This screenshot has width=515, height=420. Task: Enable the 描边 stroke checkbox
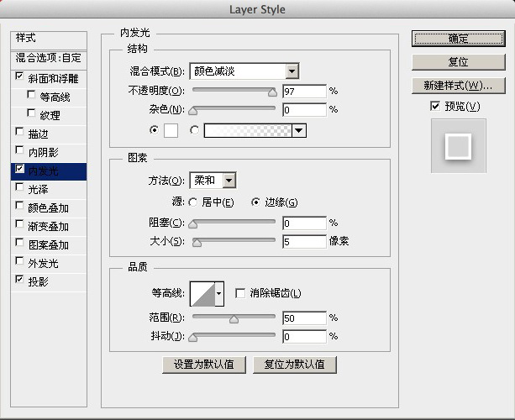click(x=19, y=132)
